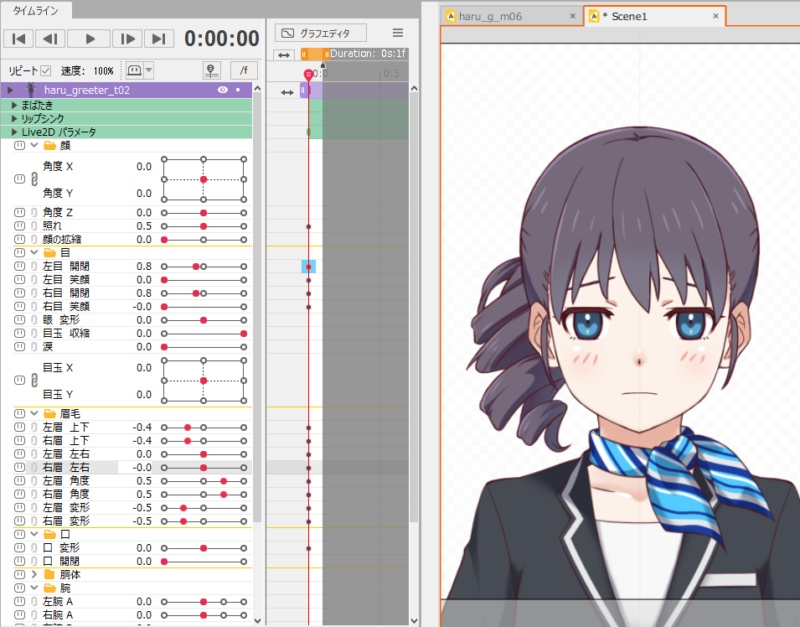The height and width of the screenshot is (627, 800).
Task: Click the key icon on the 左腕 A row
Action: tap(19, 601)
